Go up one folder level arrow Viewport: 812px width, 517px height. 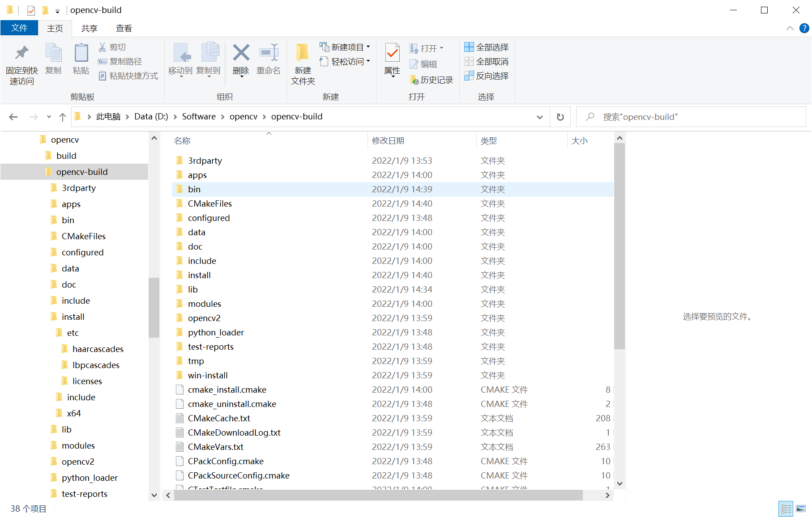point(63,117)
